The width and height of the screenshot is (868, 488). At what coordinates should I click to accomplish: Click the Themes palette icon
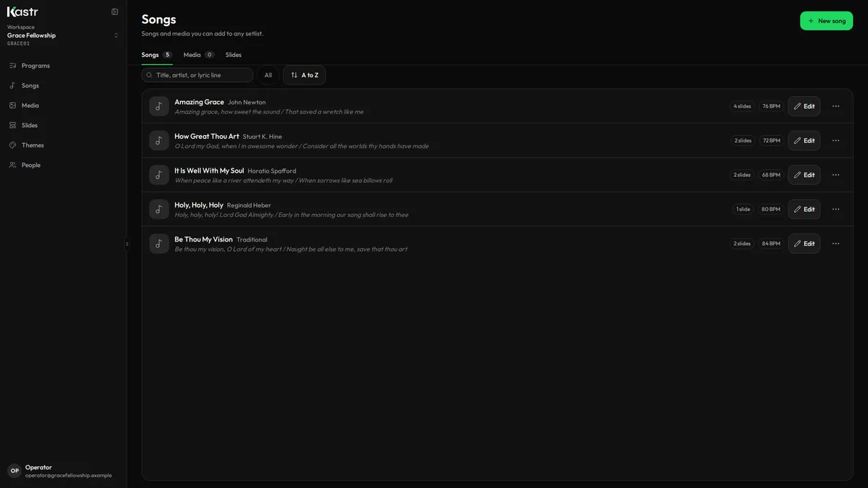[x=12, y=145]
